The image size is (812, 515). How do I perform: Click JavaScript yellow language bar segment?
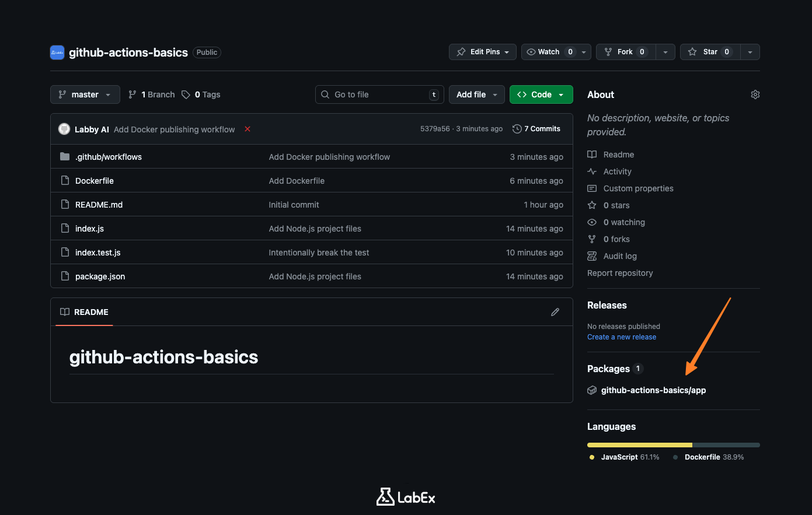coord(640,445)
